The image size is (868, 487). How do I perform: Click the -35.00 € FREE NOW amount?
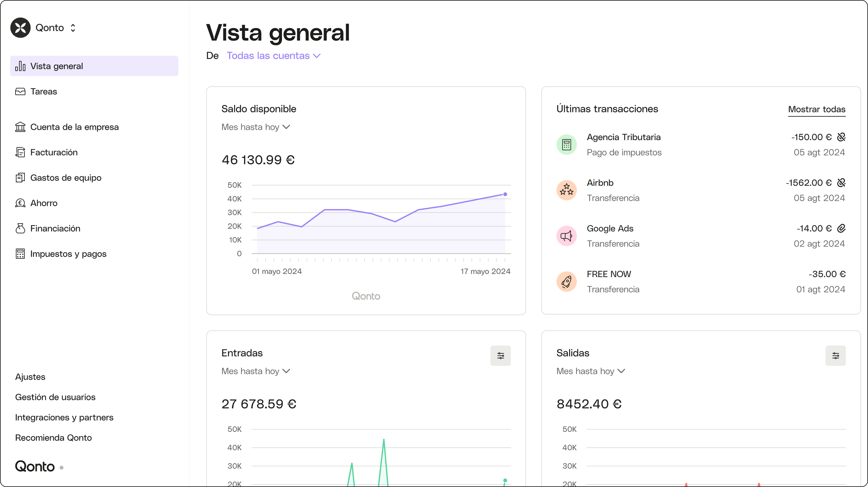pyautogui.click(x=827, y=274)
